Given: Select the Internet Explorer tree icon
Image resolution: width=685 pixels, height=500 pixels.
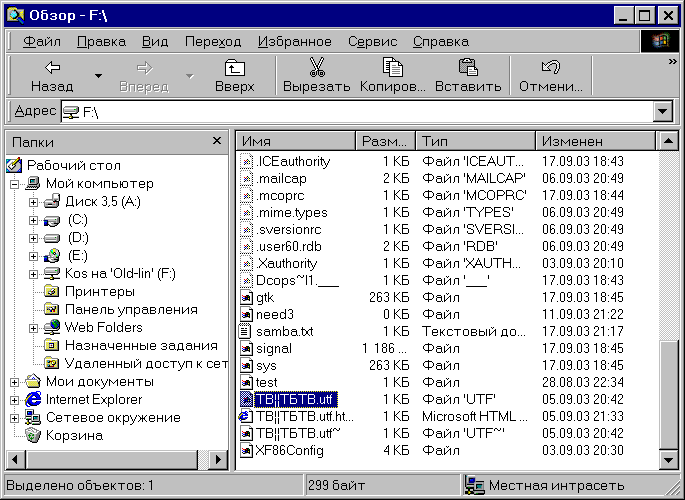Looking at the screenshot, I should coord(33,400).
